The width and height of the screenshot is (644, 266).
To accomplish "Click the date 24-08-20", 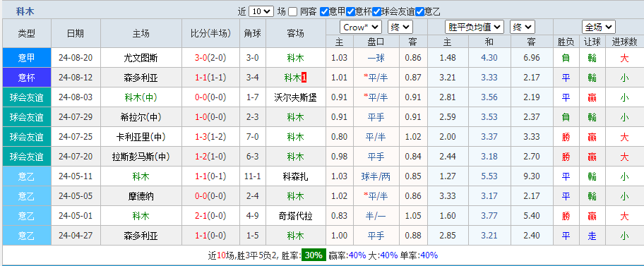I will 76,58.
